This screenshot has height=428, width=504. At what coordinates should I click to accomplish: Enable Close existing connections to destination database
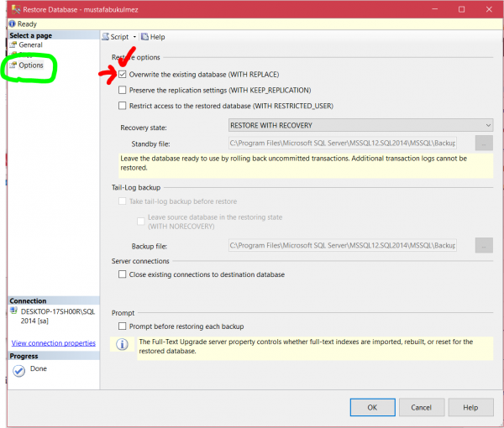coord(122,274)
